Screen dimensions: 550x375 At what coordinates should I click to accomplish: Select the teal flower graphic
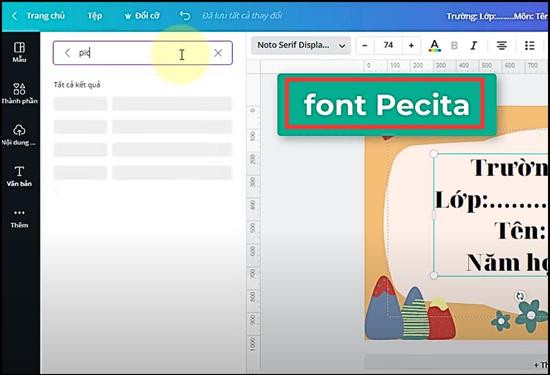[x=532, y=315]
